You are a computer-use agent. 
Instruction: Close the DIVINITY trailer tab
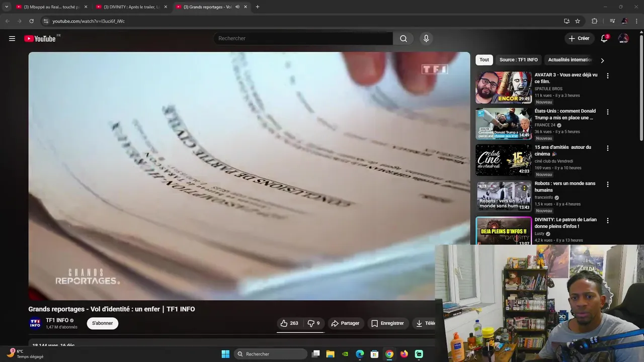click(x=166, y=7)
